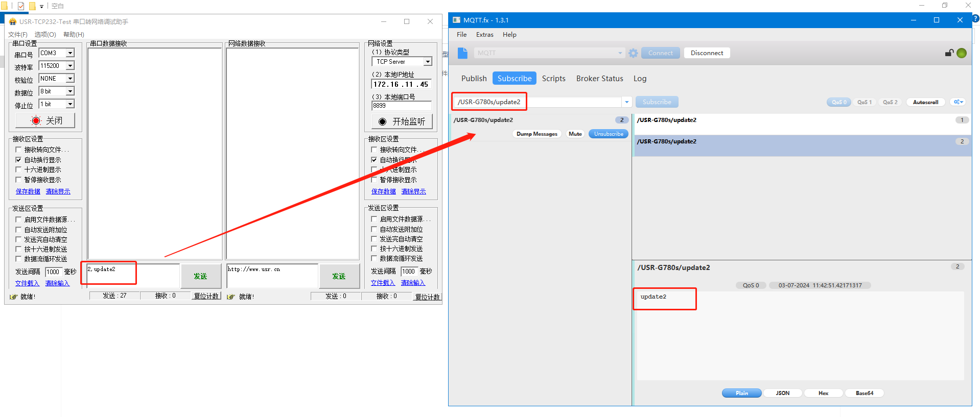Image resolution: width=980 pixels, height=417 pixels.
Task: Check 发送完自动清空 in serial send settings
Action: point(19,239)
